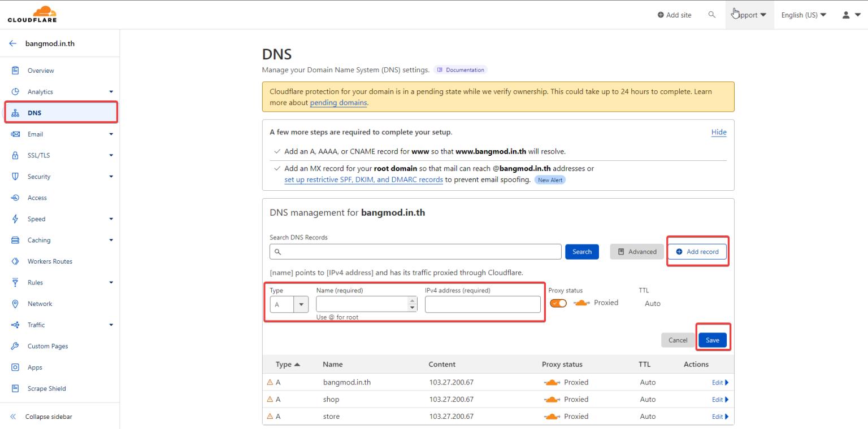Open the SSL/TLS section
The width and height of the screenshot is (868, 429).
click(x=40, y=155)
